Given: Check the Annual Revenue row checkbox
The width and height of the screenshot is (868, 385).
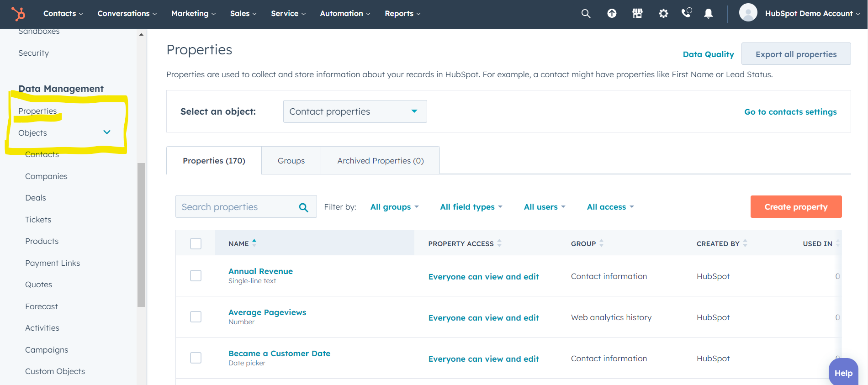Looking at the screenshot, I should (x=196, y=275).
